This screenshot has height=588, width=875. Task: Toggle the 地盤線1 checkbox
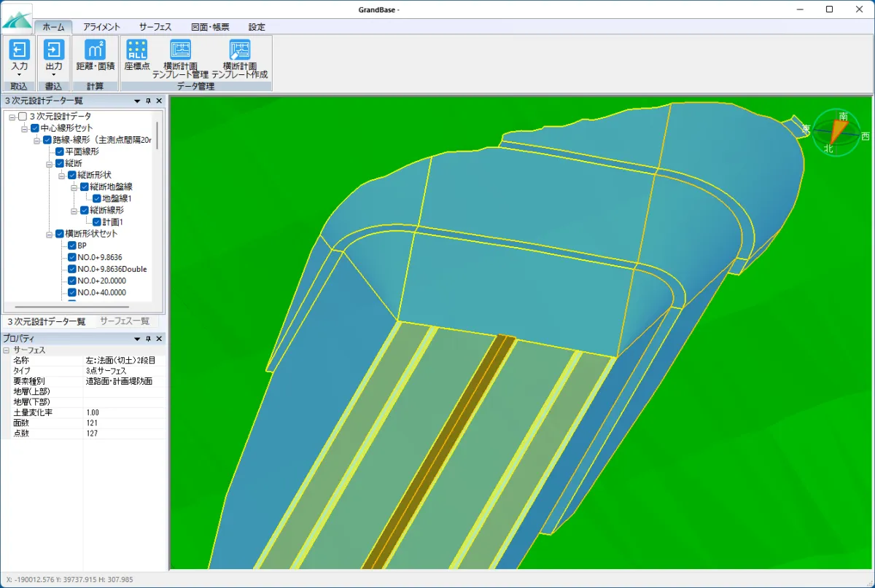click(x=96, y=198)
